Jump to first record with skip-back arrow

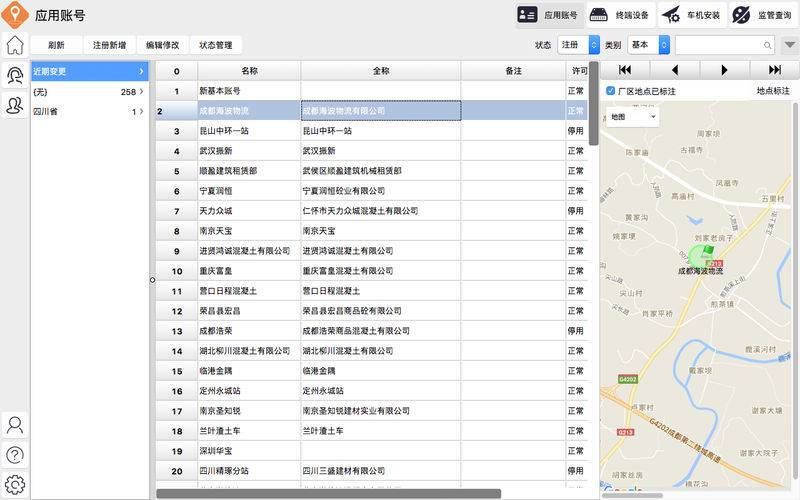[625, 70]
